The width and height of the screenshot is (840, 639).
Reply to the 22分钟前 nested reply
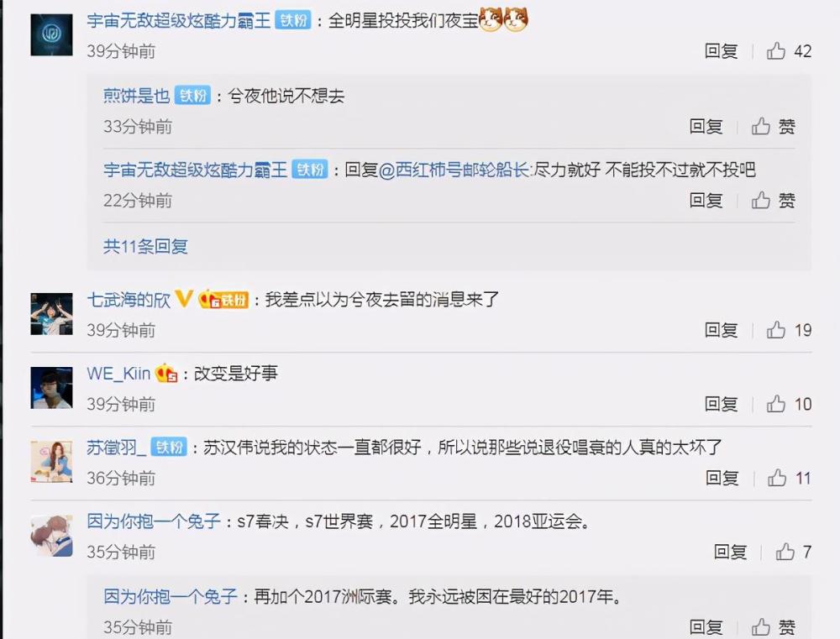(x=706, y=201)
